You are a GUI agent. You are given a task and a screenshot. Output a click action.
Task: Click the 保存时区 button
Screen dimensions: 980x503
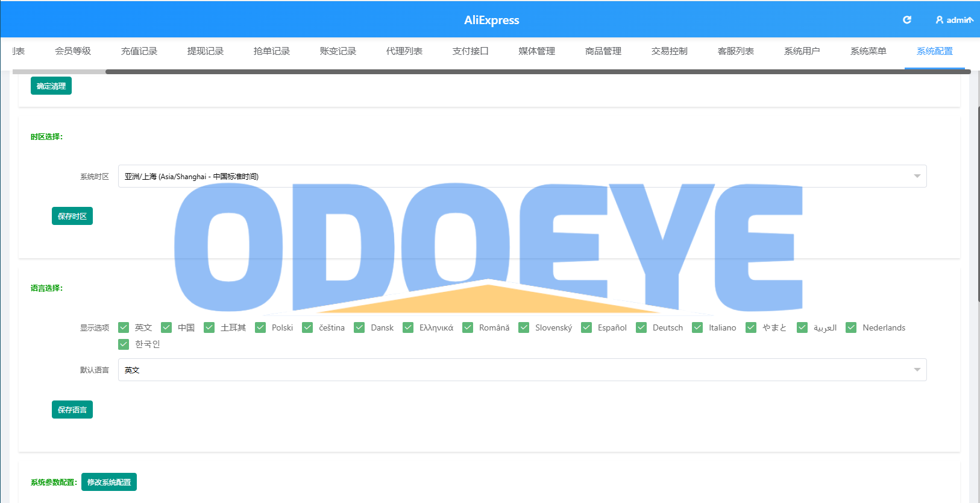point(72,216)
